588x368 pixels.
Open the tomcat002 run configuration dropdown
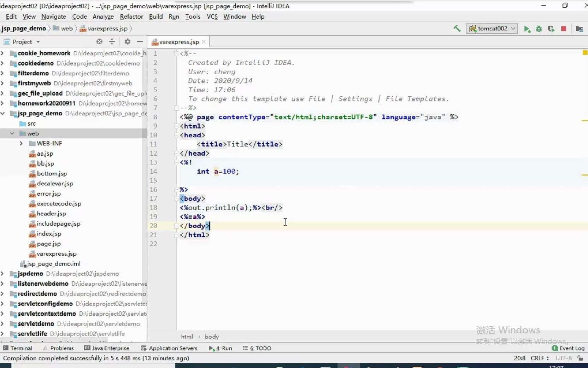coord(492,29)
